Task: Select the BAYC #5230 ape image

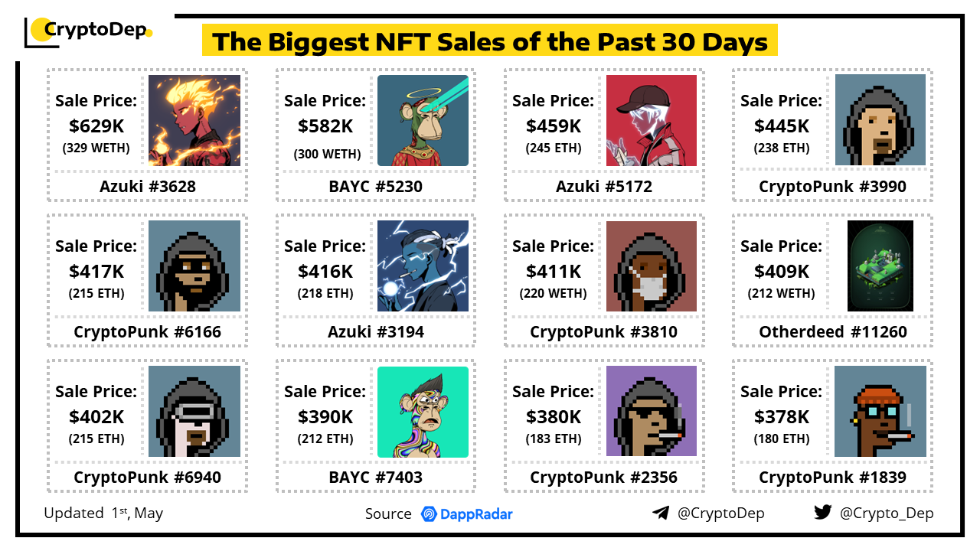Action: pos(423,120)
